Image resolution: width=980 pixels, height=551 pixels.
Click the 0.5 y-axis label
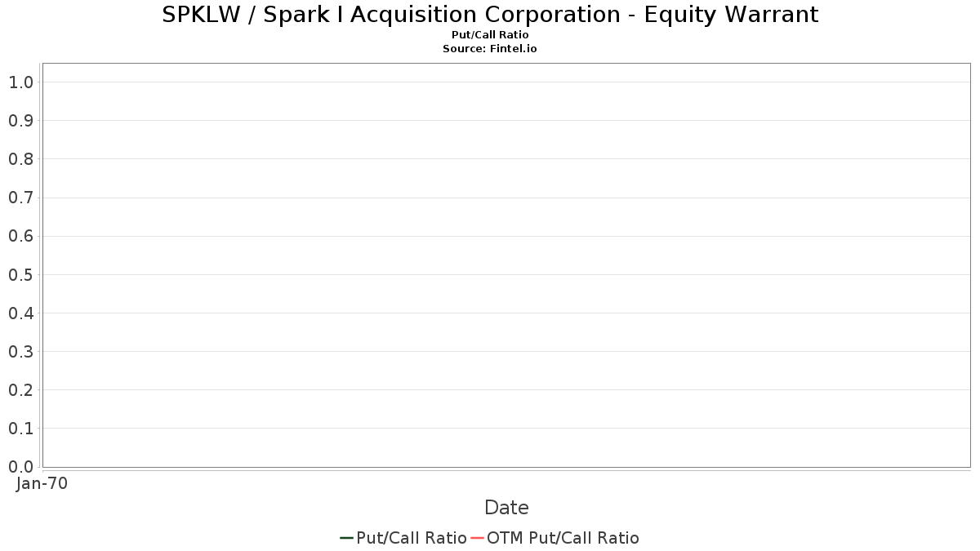point(21,275)
